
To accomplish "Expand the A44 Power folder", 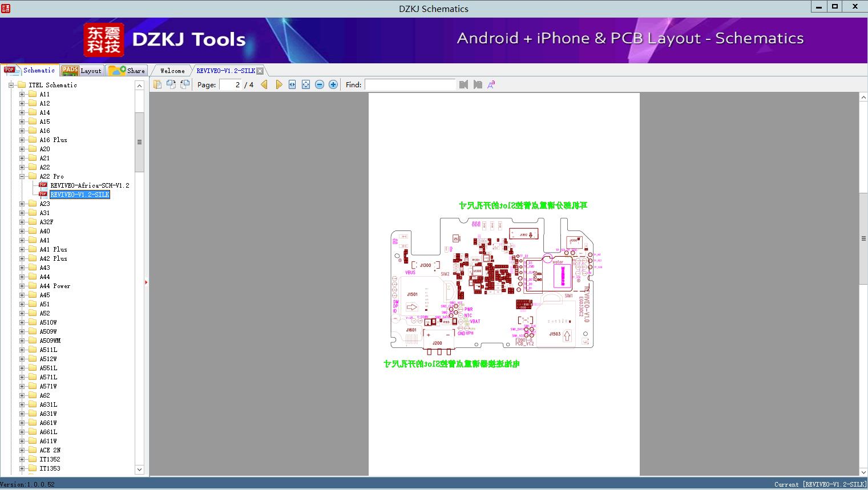I will click(x=22, y=286).
